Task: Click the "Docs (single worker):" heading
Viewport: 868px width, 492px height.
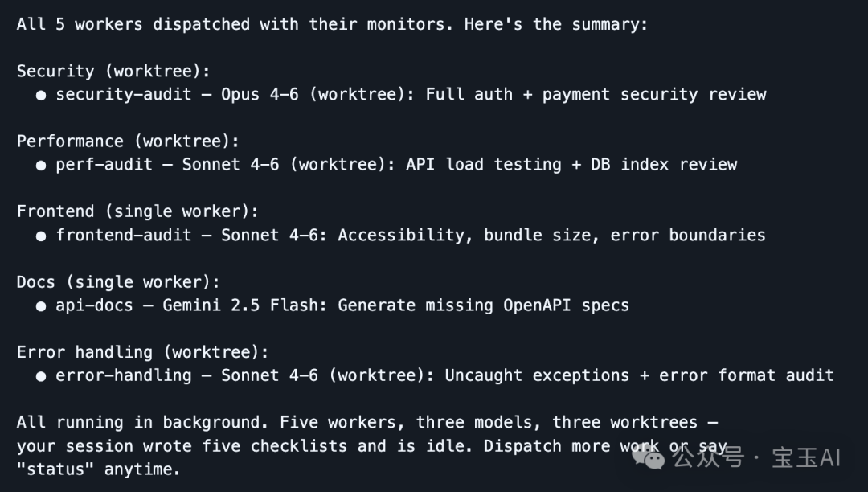Action: [x=118, y=282]
